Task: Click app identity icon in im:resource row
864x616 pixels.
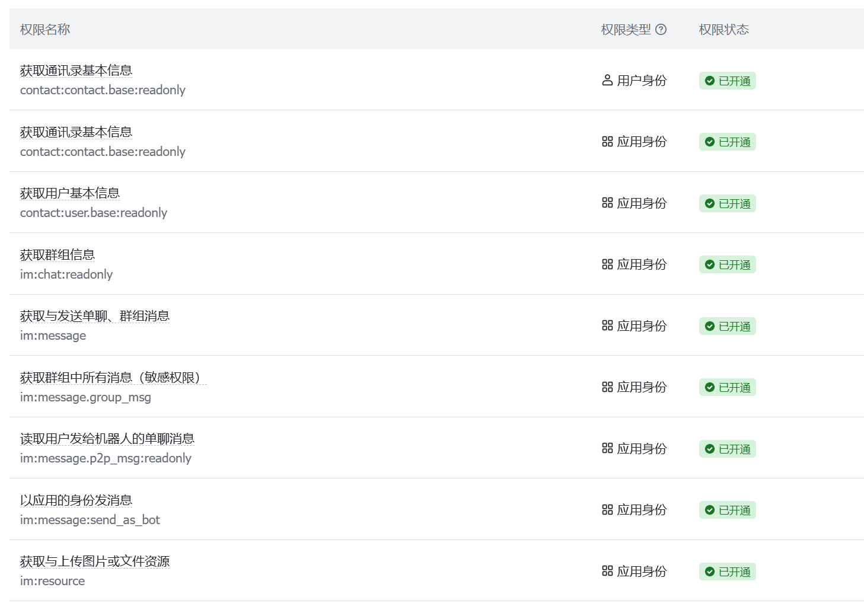Action: click(x=607, y=571)
